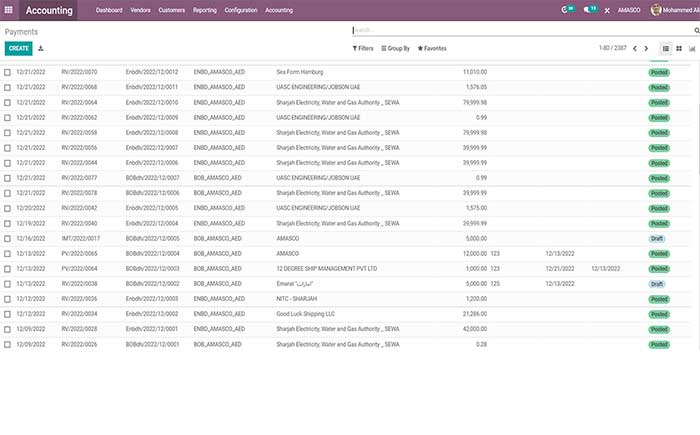Select checkbox for RV/2022/0064 row

click(x=7, y=103)
